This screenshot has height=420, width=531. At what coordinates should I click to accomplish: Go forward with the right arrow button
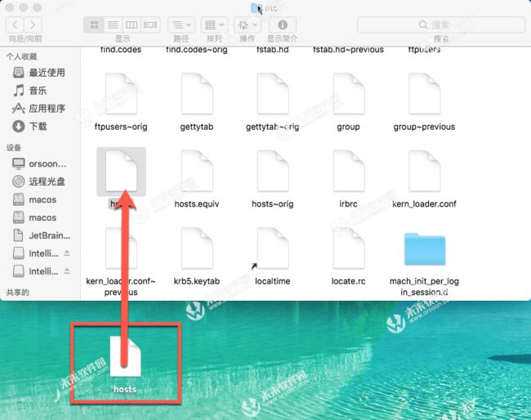[x=33, y=25]
